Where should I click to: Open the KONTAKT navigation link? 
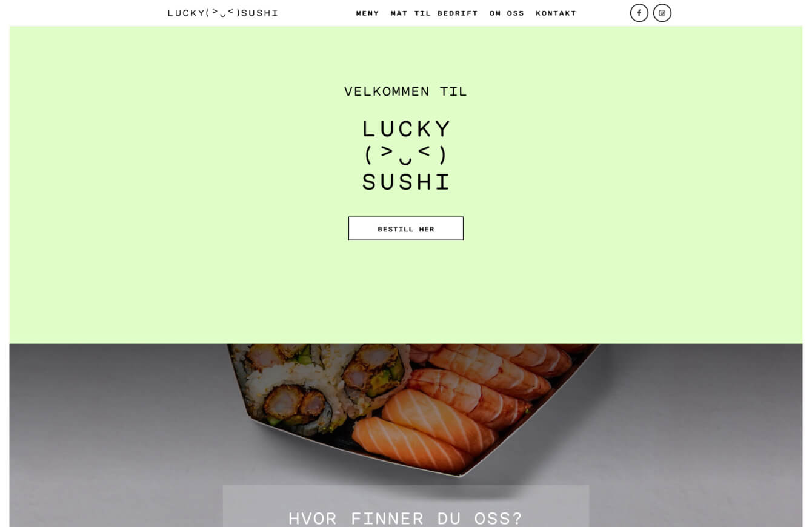click(556, 13)
